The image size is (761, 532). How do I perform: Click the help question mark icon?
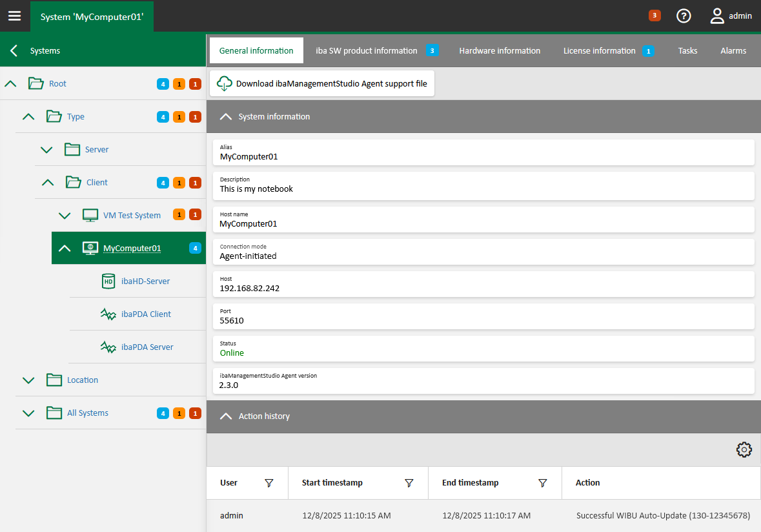[684, 16]
